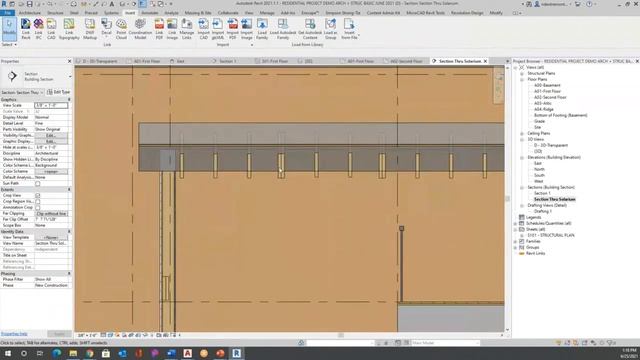Click the Load Family tool icon
Viewport: 640px width, 360px height.
coord(262,24)
